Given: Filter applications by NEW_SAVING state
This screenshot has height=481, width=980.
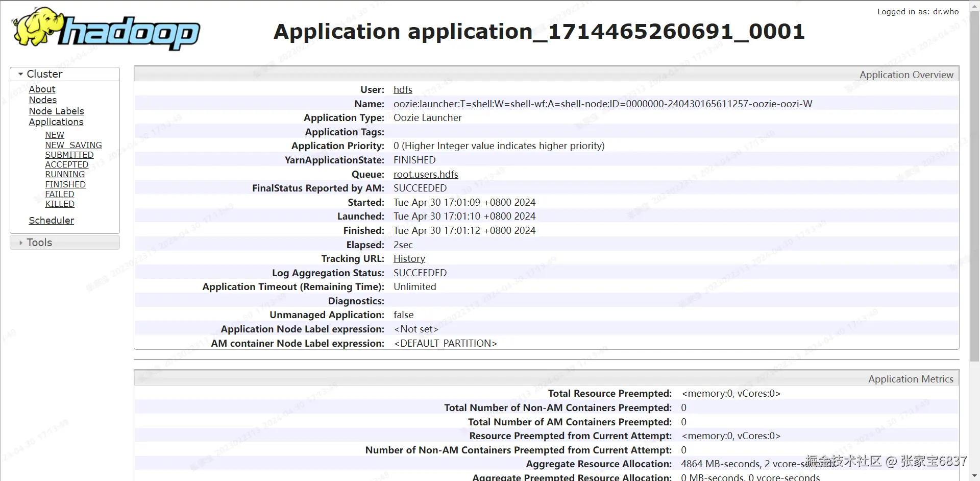Looking at the screenshot, I should tap(73, 145).
